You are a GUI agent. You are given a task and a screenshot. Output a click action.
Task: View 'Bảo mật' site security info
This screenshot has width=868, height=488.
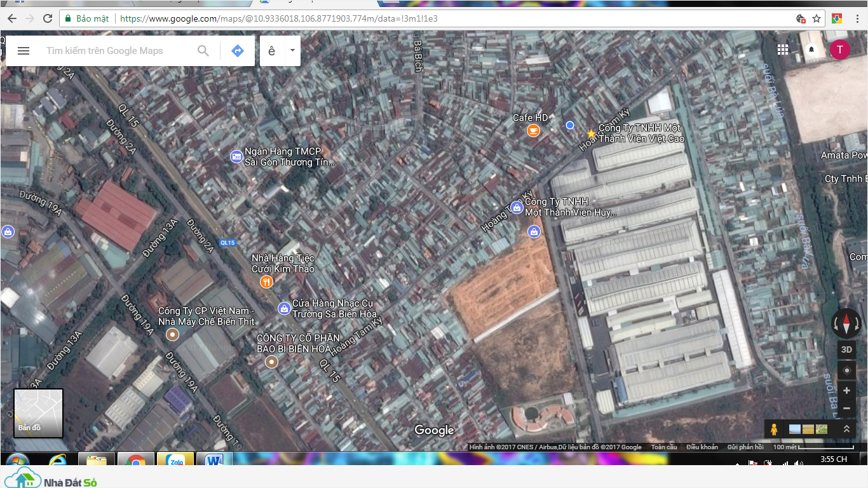click(x=86, y=18)
